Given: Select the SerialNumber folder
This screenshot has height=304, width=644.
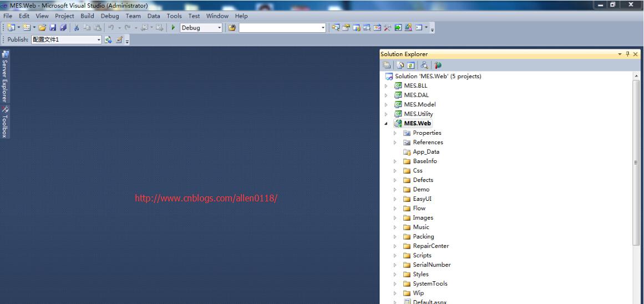Looking at the screenshot, I should 432,265.
